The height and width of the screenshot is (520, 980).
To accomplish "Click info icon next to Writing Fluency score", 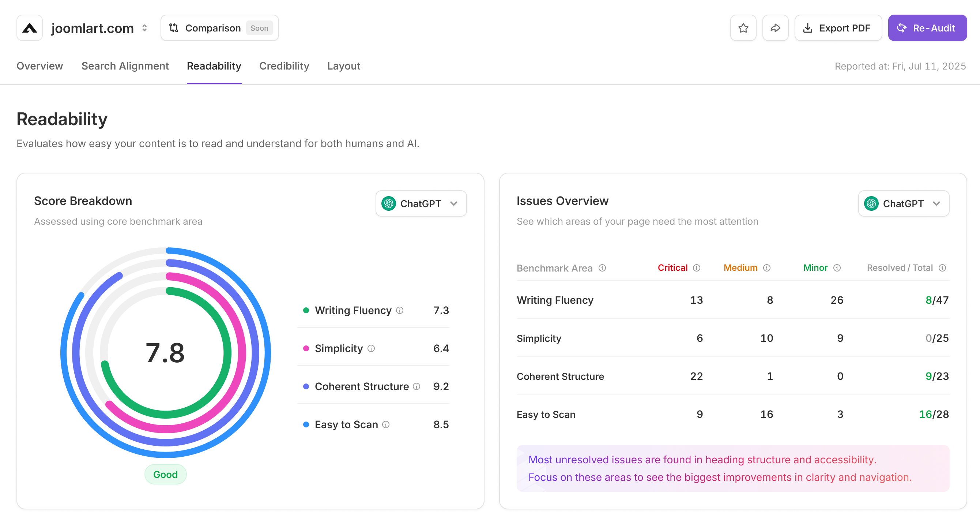I will pos(399,310).
